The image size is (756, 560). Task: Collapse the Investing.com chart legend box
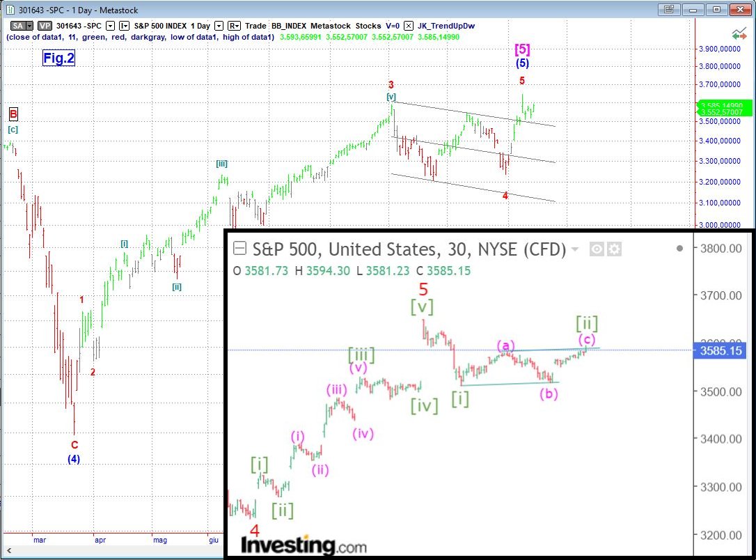(239, 249)
